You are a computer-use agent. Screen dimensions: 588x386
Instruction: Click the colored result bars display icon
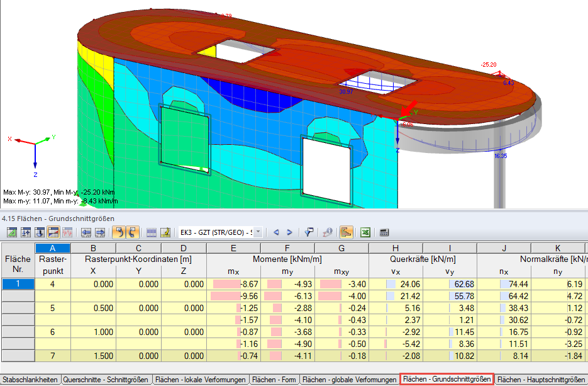pos(348,232)
